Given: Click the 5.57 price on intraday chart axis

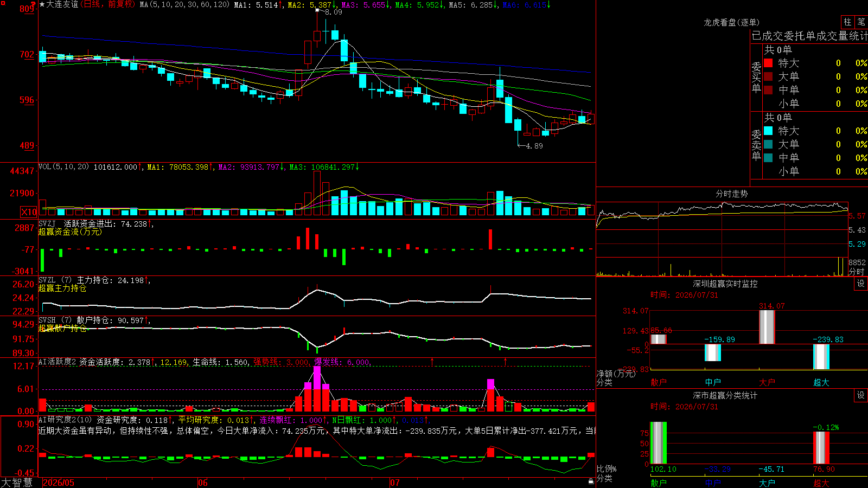Looking at the screenshot, I should coord(857,216).
